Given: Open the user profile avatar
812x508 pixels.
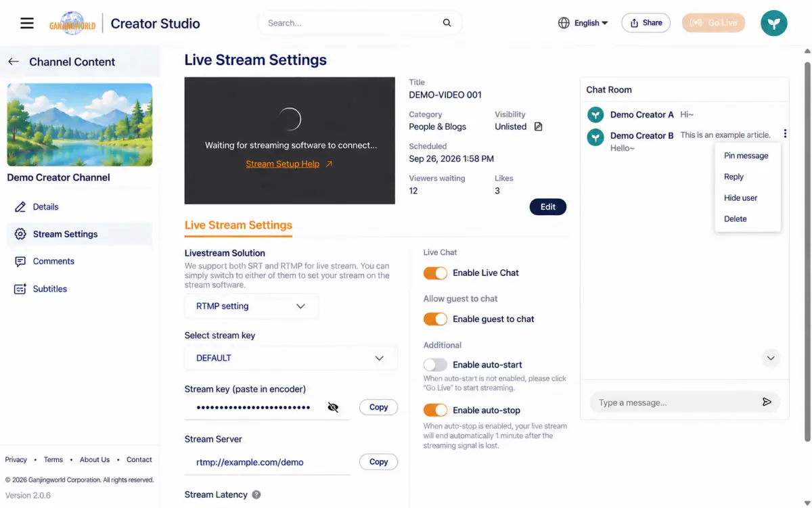Looking at the screenshot, I should (x=773, y=23).
